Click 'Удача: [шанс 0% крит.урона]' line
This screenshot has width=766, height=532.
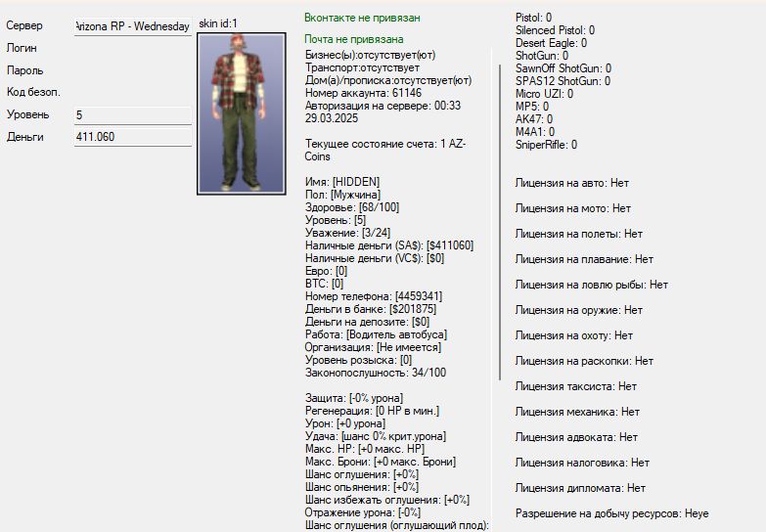click(376, 436)
